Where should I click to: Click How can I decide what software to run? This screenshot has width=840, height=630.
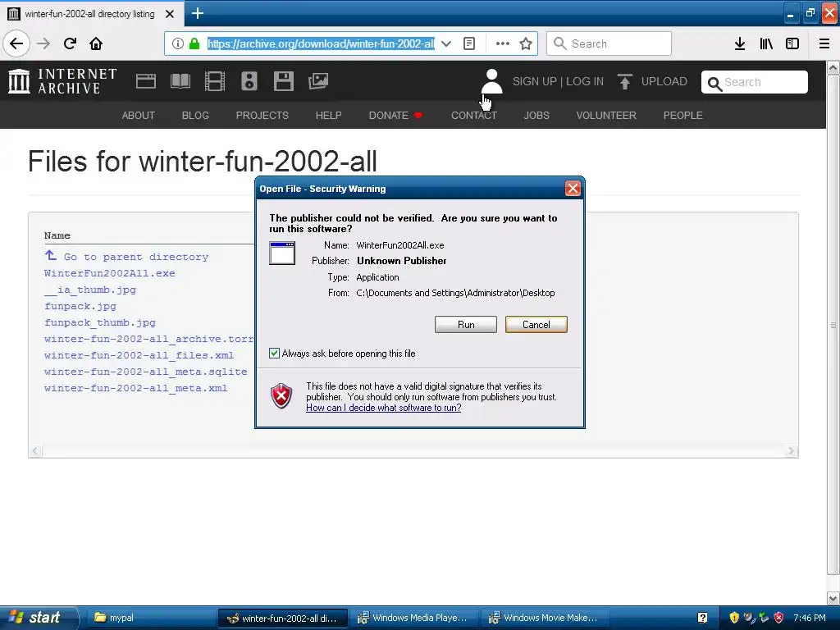coord(384,408)
